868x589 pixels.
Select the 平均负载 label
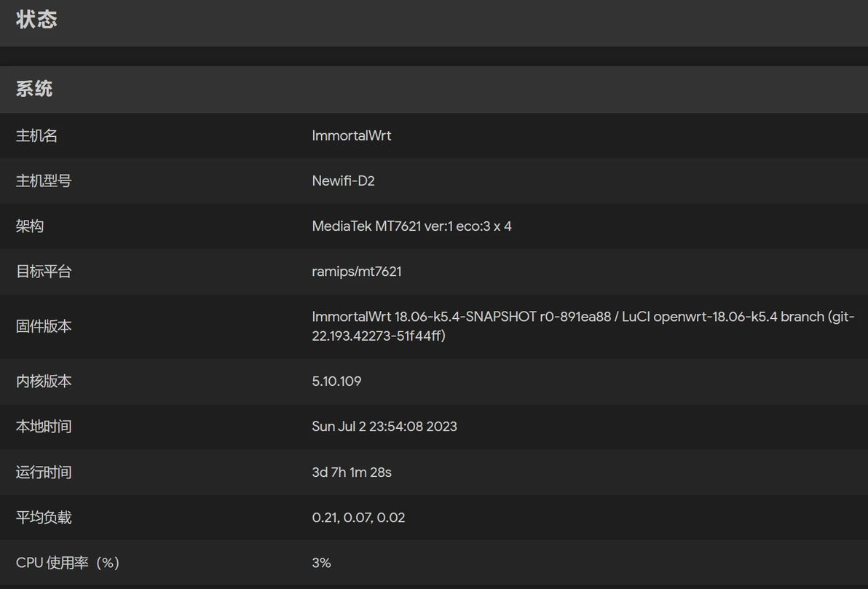(44, 518)
